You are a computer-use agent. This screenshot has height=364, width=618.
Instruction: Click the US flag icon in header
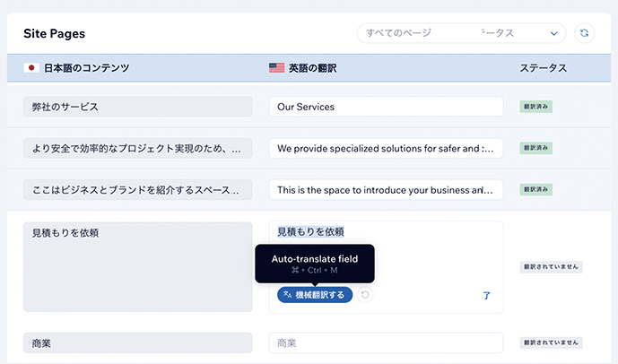[277, 68]
